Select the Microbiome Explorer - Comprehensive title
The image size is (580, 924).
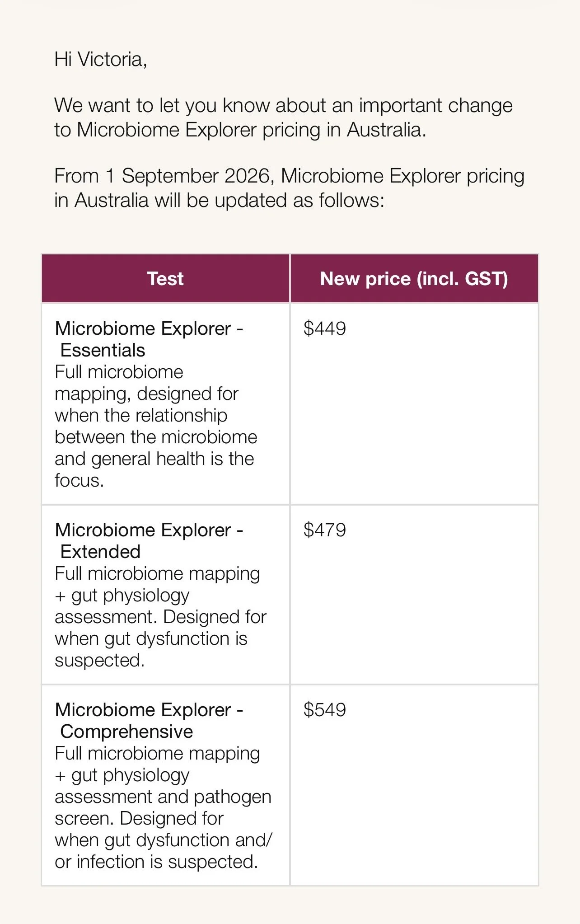pos(149,721)
